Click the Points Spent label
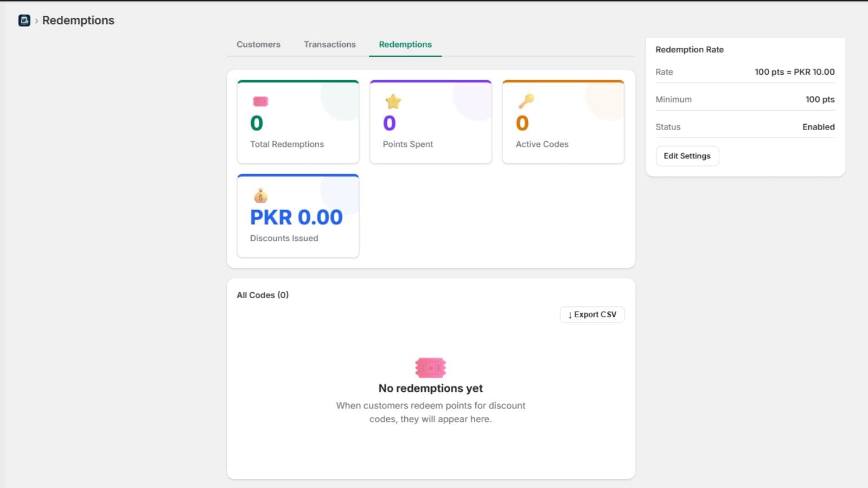This screenshot has height=488, width=868. pyautogui.click(x=408, y=144)
